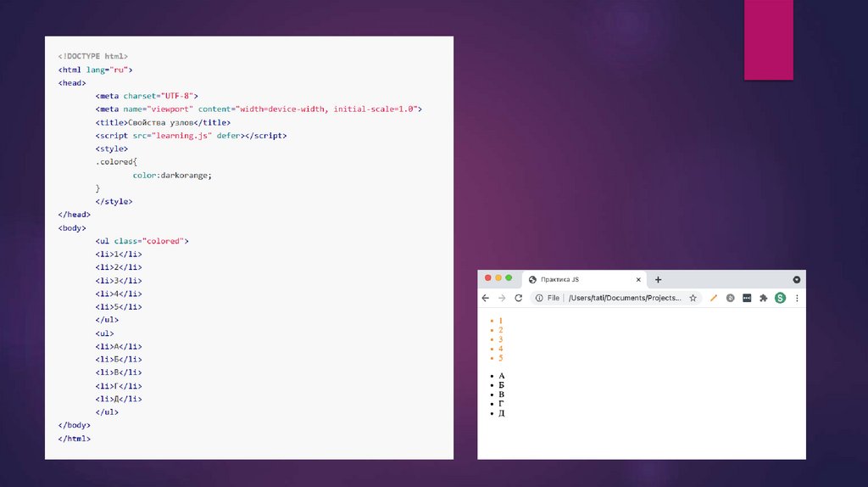Close the Практика JS tab
The image size is (868, 487).
pyautogui.click(x=638, y=280)
